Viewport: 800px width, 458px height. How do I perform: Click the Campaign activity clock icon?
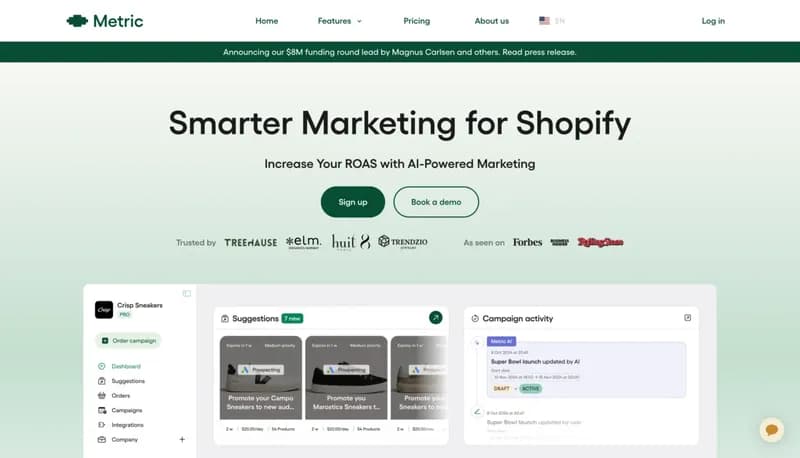click(x=475, y=319)
